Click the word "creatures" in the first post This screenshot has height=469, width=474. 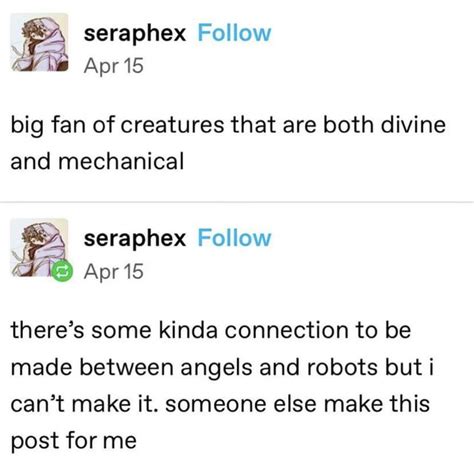(172, 125)
